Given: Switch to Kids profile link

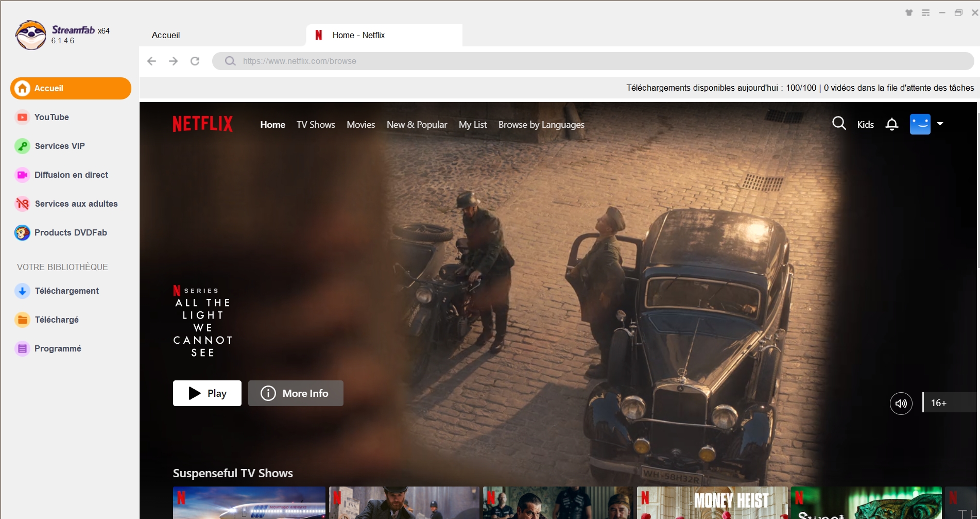Looking at the screenshot, I should (865, 125).
